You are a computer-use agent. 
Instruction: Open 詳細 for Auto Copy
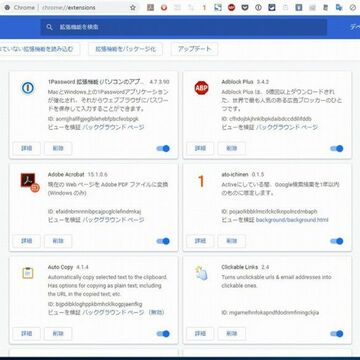(x=27, y=334)
